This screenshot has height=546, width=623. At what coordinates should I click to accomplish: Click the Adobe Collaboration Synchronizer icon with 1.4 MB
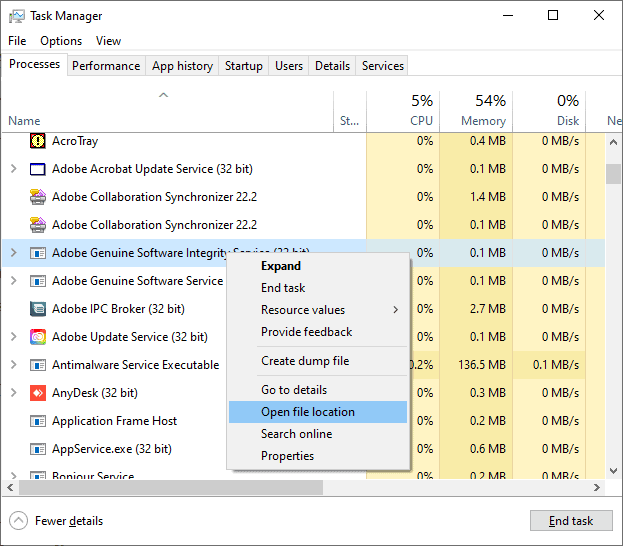[x=38, y=197]
